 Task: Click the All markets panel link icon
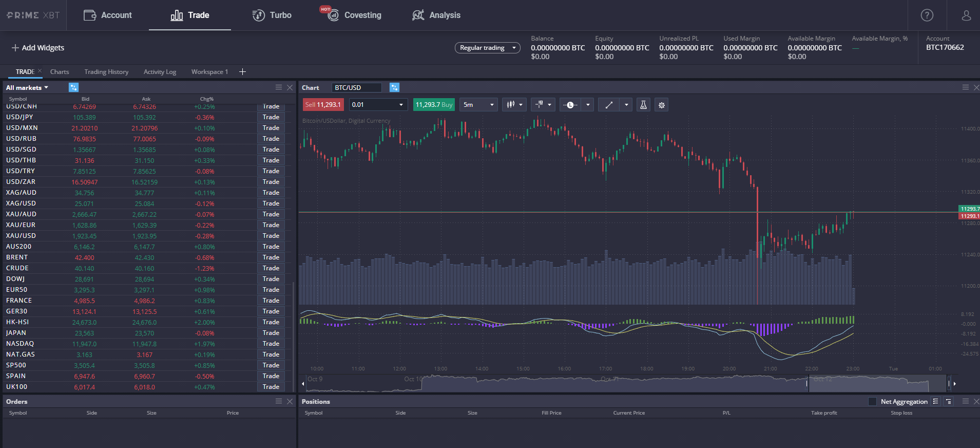point(73,87)
